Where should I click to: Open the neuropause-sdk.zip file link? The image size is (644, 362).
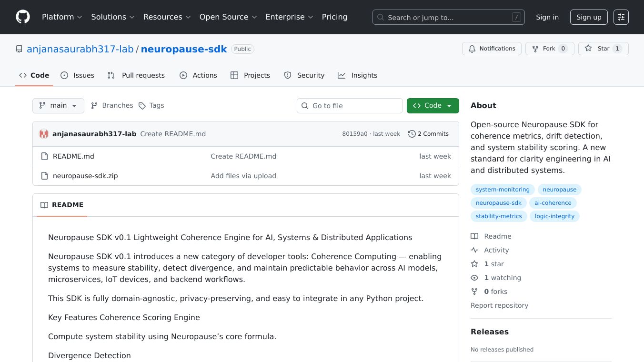click(85, 176)
